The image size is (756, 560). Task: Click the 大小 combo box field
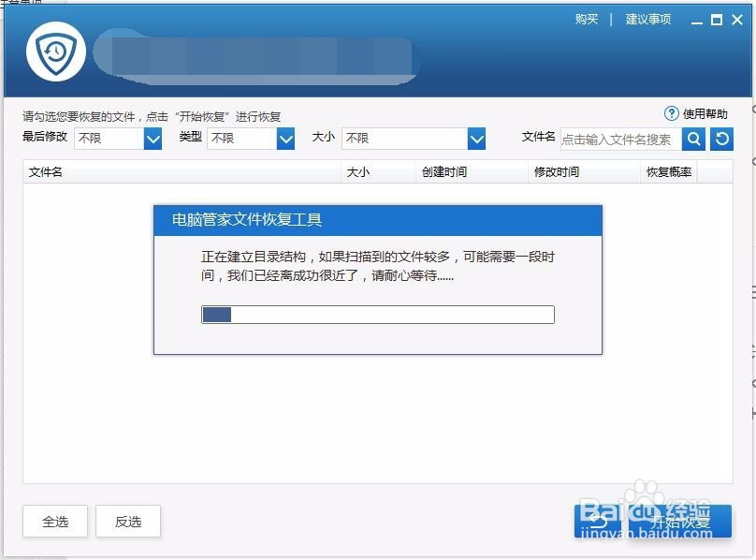(x=414, y=139)
